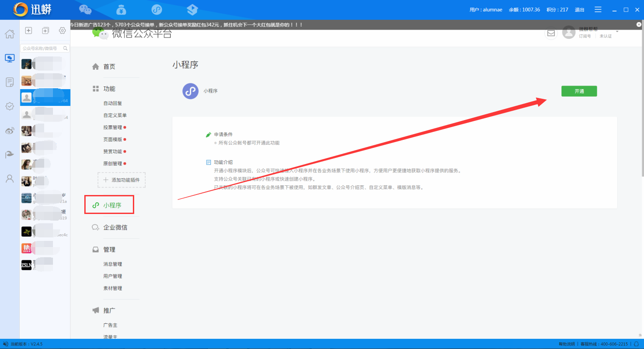Click 当前版本: V2.4.5 text
Image resolution: width=644 pixels, height=349 pixels.
[x=26, y=344]
